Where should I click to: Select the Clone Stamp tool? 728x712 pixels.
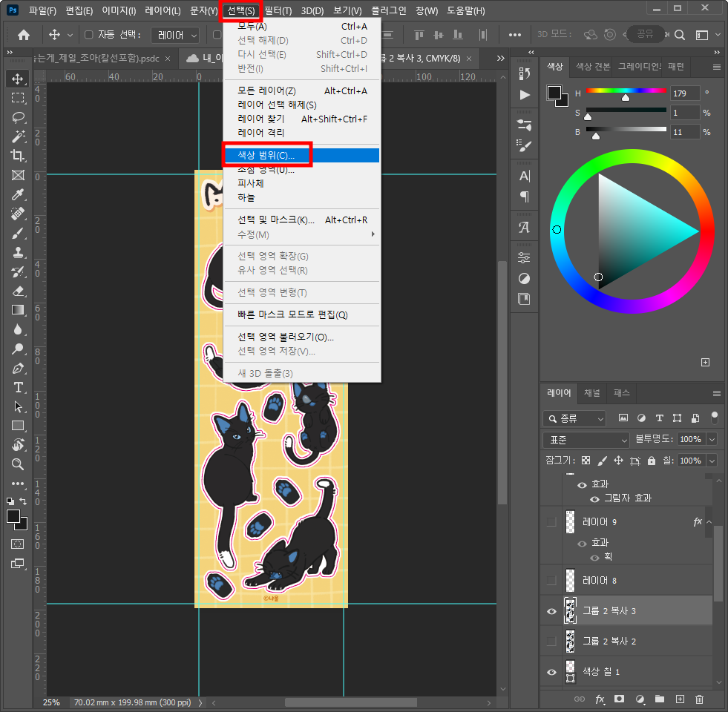(x=18, y=252)
